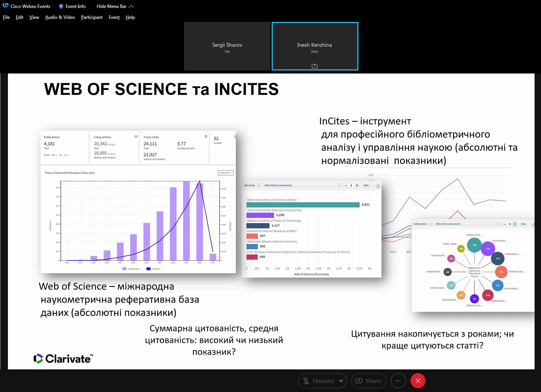Click red Leave event X button

pyautogui.click(x=418, y=381)
